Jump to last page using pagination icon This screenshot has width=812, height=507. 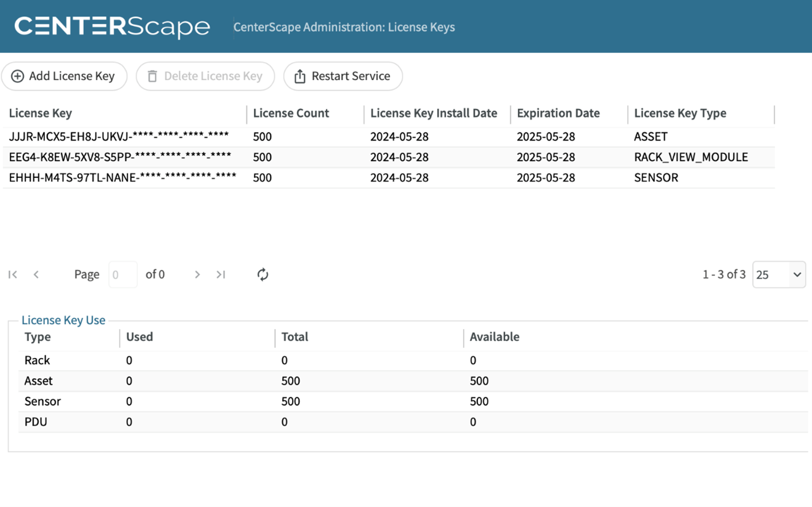(221, 275)
